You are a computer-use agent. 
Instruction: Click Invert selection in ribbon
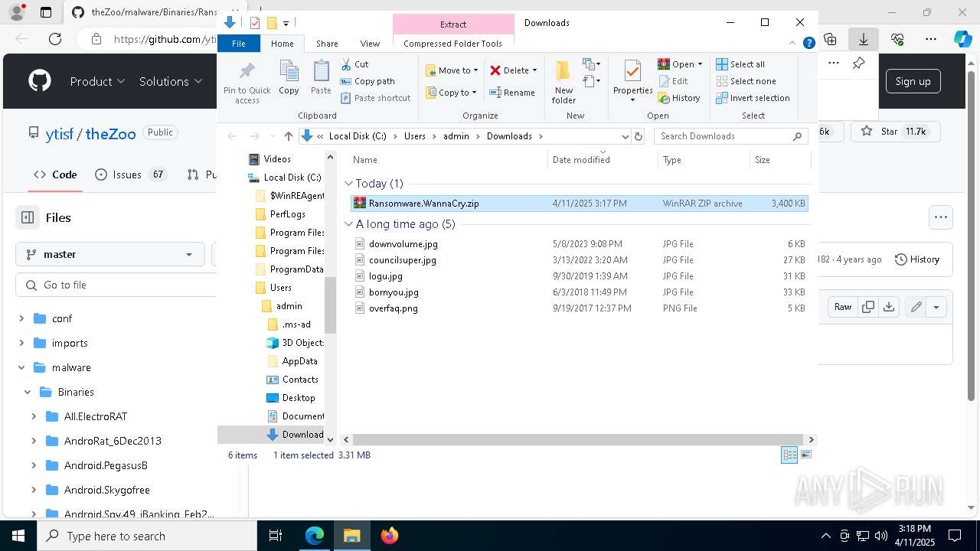tap(753, 98)
